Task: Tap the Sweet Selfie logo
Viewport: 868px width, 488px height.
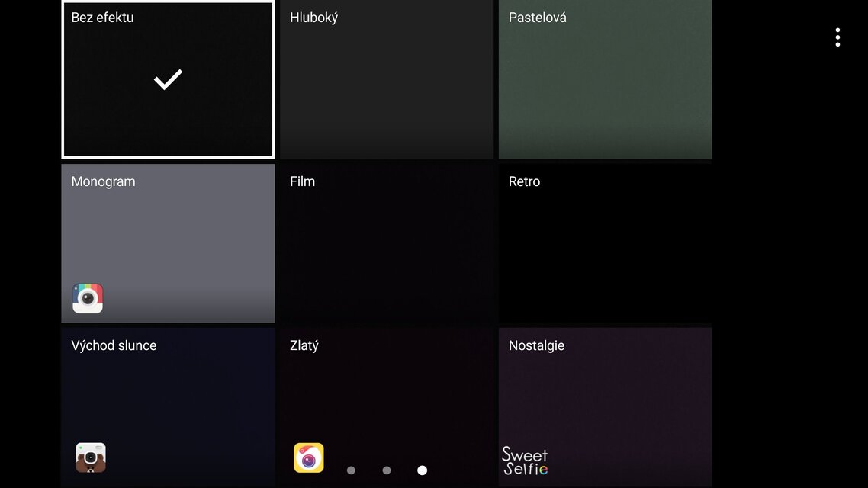Action: click(x=525, y=461)
